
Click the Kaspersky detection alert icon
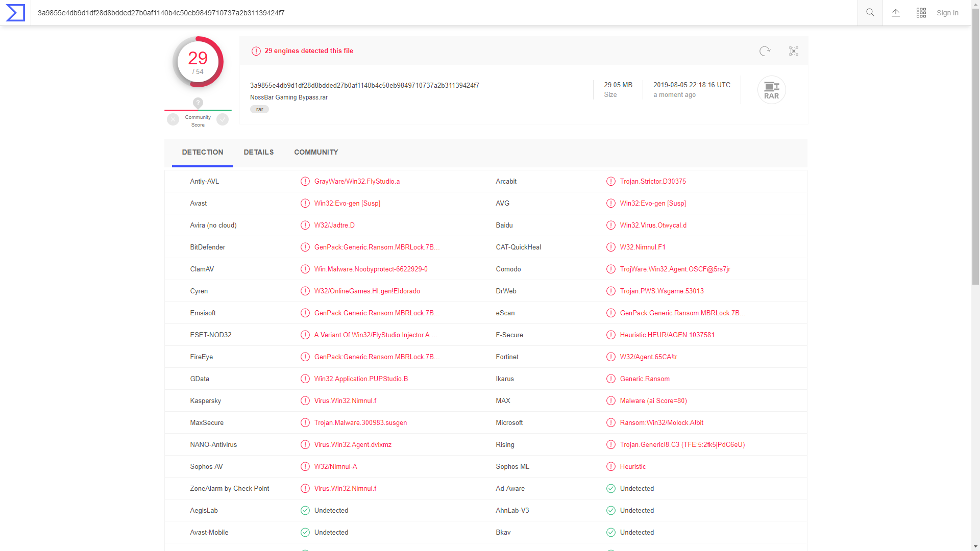(x=305, y=401)
